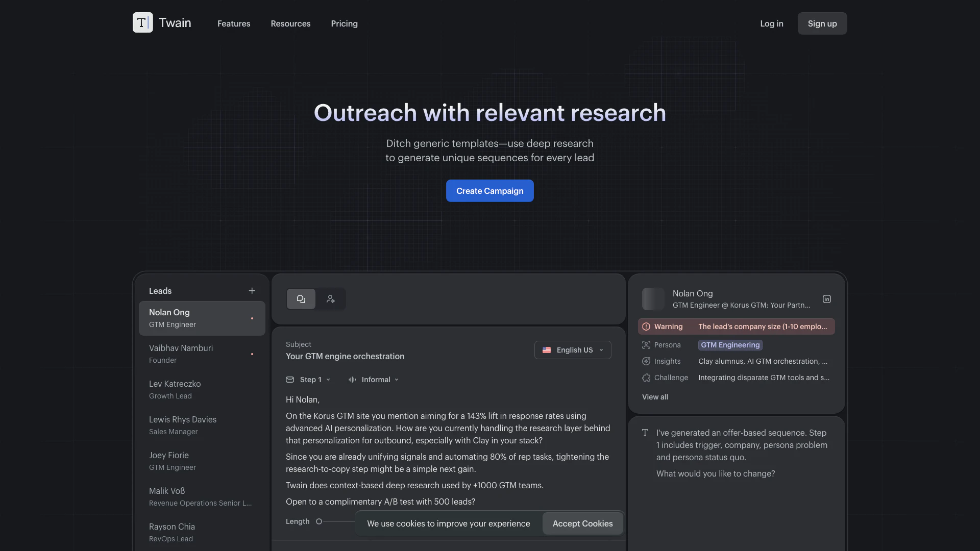
Task: Accept cookies in the banner
Action: point(582,523)
